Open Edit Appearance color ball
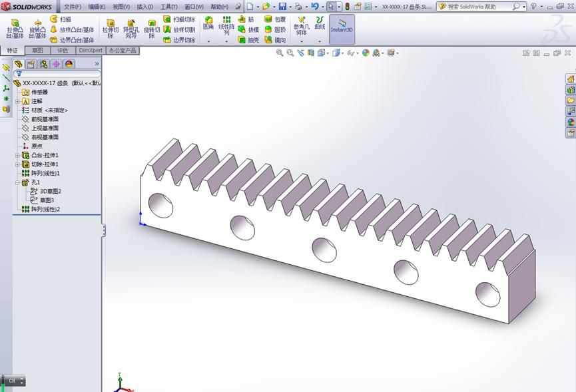576x392 pixels. [364, 53]
